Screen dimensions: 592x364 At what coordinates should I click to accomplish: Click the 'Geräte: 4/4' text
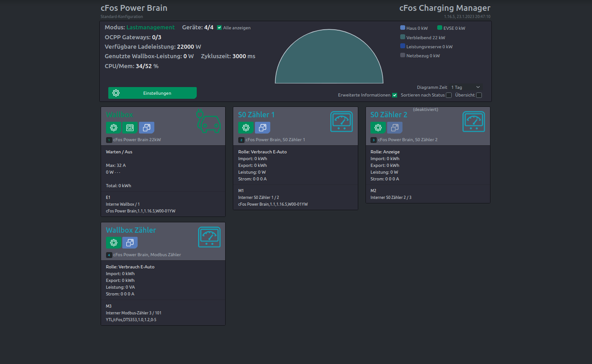tap(198, 28)
